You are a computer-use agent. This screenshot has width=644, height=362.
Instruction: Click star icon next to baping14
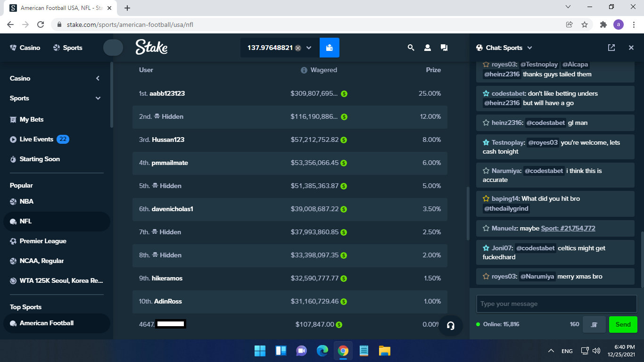click(x=486, y=198)
